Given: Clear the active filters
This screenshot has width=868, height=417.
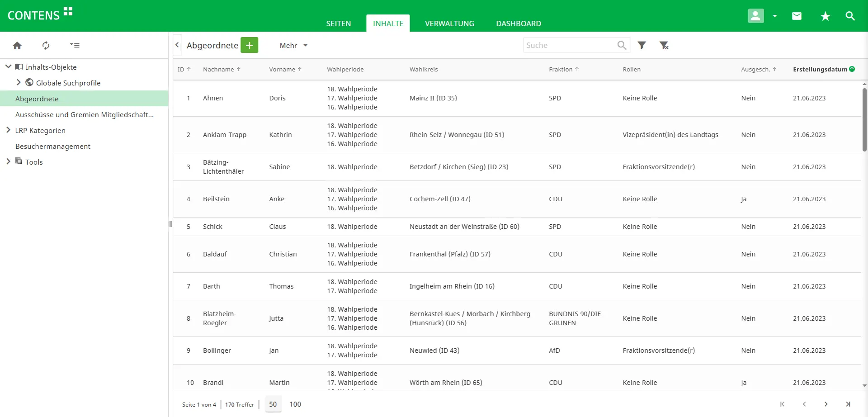Looking at the screenshot, I should [x=664, y=45].
